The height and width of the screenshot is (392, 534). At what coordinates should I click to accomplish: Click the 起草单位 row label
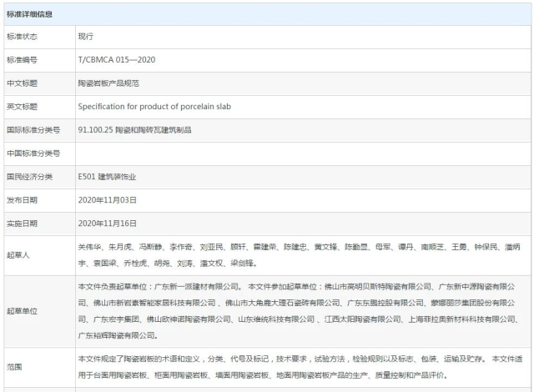pos(23,311)
